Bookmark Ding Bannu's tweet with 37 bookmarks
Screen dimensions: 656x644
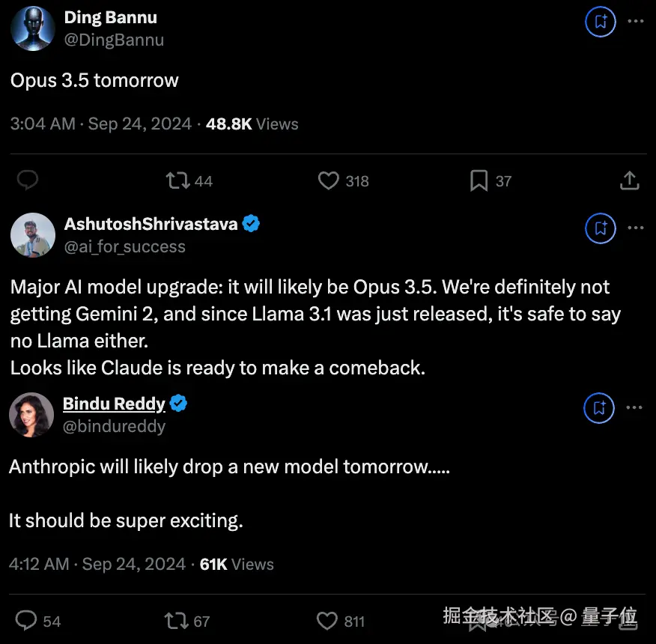479,180
